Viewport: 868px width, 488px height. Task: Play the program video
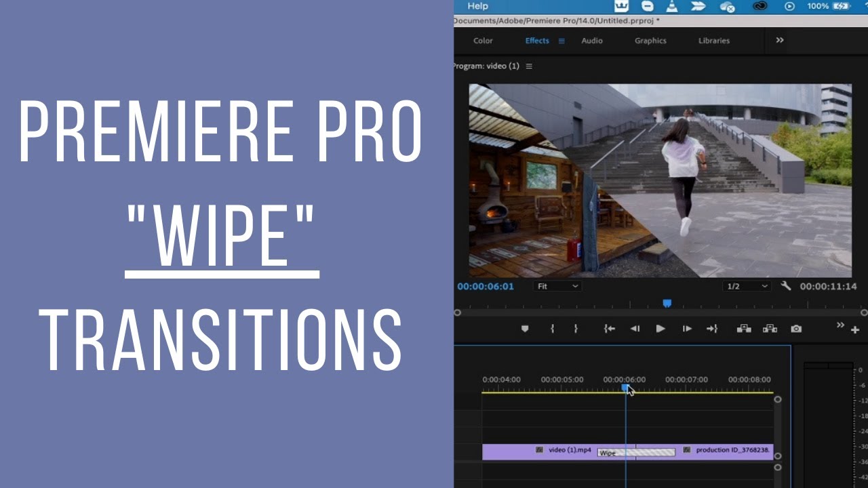pyautogui.click(x=660, y=329)
